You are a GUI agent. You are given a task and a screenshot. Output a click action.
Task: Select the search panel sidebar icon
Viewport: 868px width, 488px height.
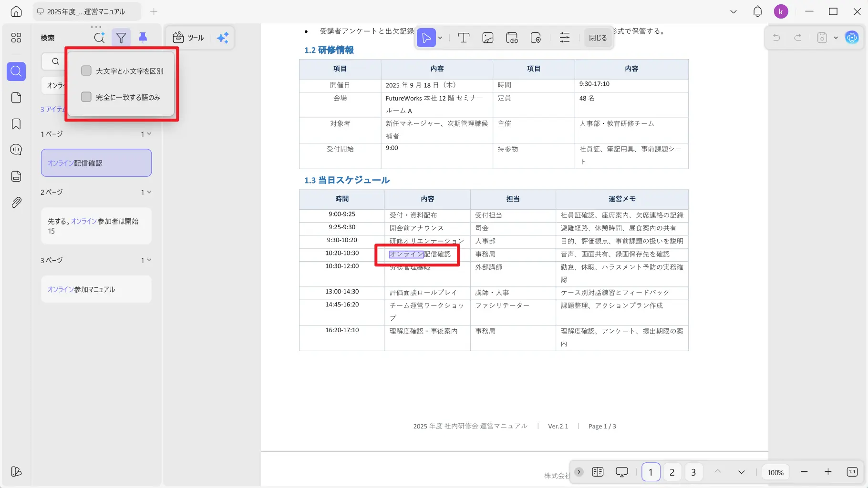click(16, 71)
